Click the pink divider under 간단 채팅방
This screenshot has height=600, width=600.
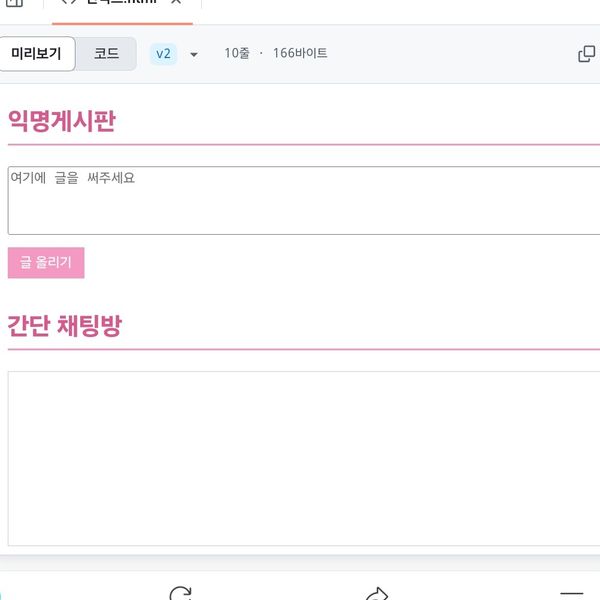point(300,350)
